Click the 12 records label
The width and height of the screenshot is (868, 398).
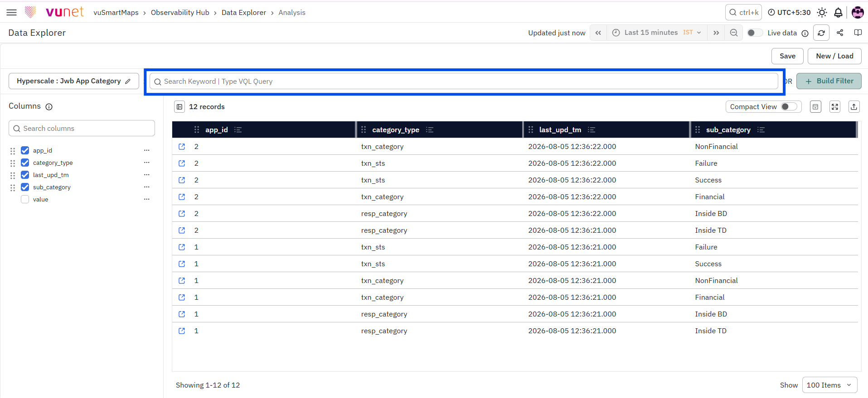point(207,107)
